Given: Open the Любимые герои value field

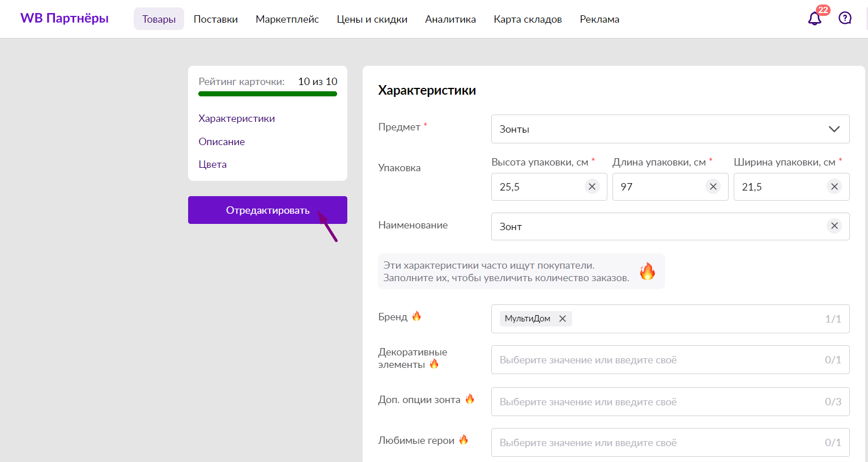Looking at the screenshot, I should click(x=670, y=443).
